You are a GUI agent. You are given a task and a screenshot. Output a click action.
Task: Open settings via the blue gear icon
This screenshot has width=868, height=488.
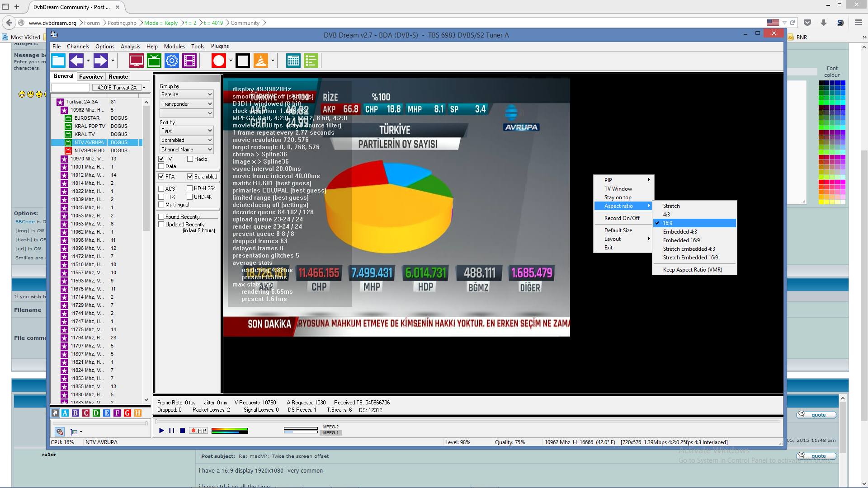[x=172, y=61]
